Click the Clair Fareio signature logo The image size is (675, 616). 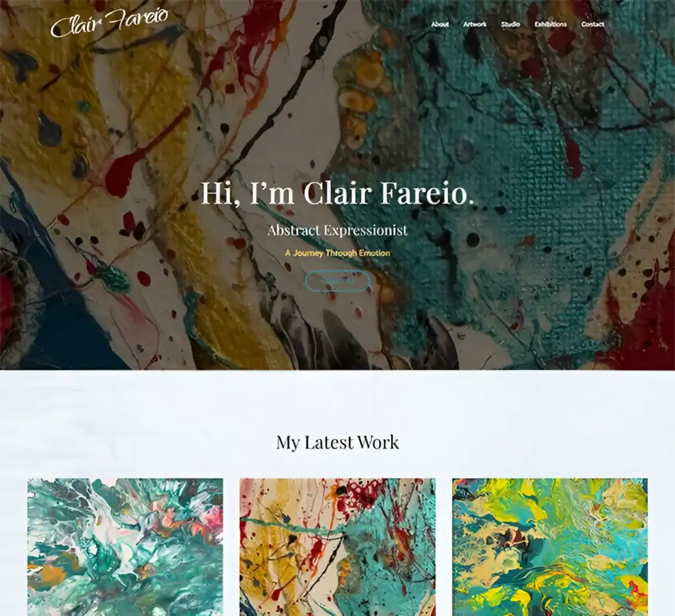pyautogui.click(x=109, y=23)
